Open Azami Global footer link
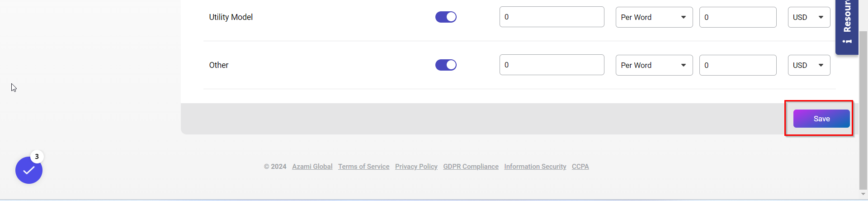This screenshot has height=201, width=868. [312, 167]
